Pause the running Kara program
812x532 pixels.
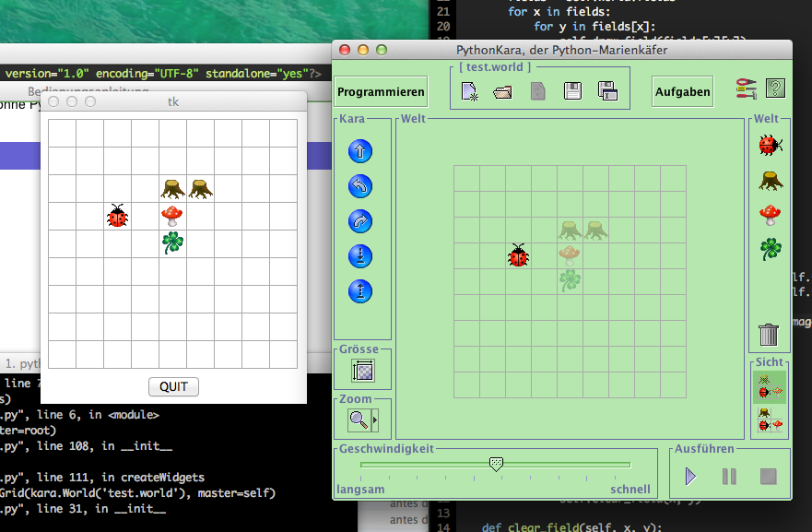[729, 476]
